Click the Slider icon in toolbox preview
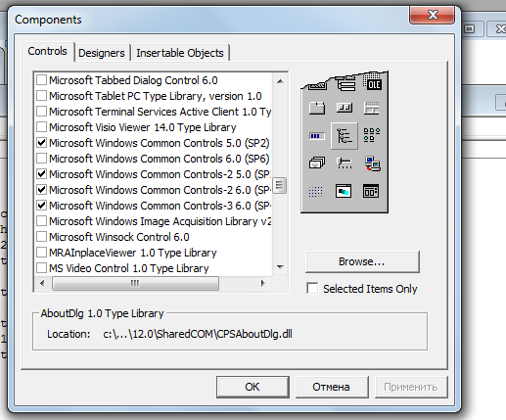Screen dimensions: 506x420 point(345,163)
